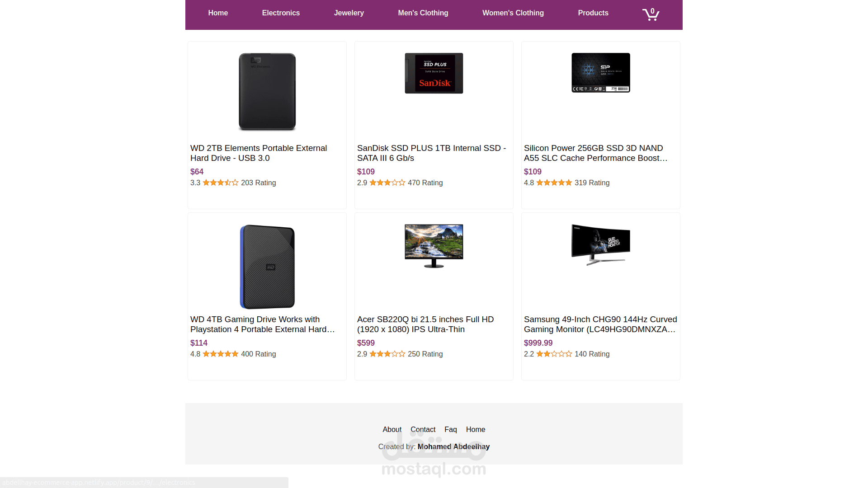Click the Samsung curved gaming monitor image

601,244
